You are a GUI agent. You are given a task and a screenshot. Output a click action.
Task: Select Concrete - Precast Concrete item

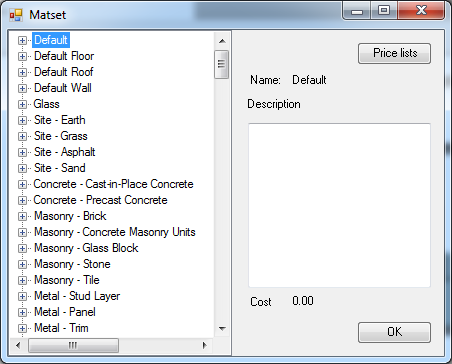coord(100,200)
